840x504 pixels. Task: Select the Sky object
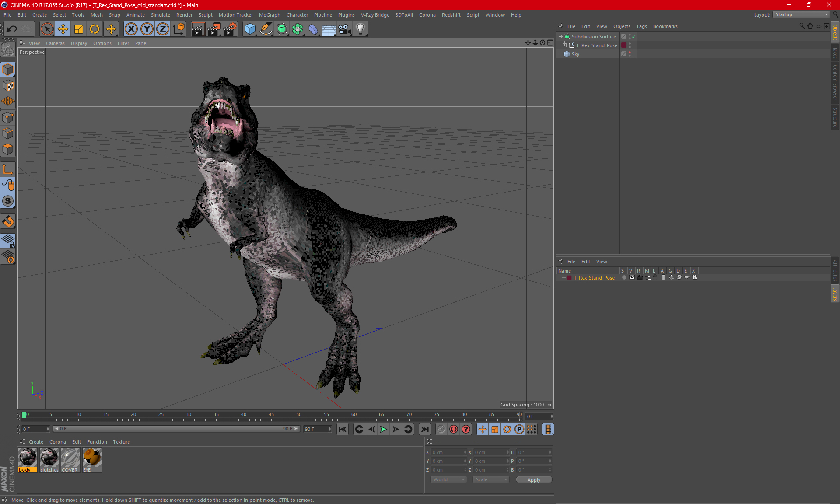575,54
